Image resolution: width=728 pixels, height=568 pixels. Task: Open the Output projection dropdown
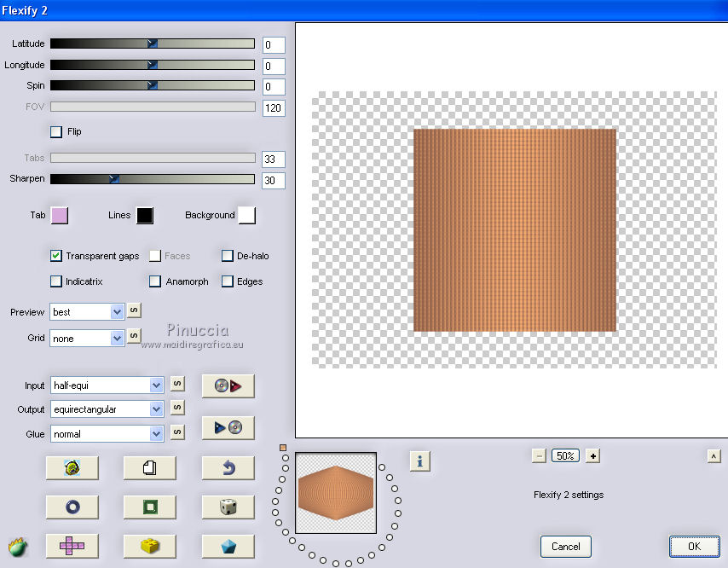[x=107, y=409]
